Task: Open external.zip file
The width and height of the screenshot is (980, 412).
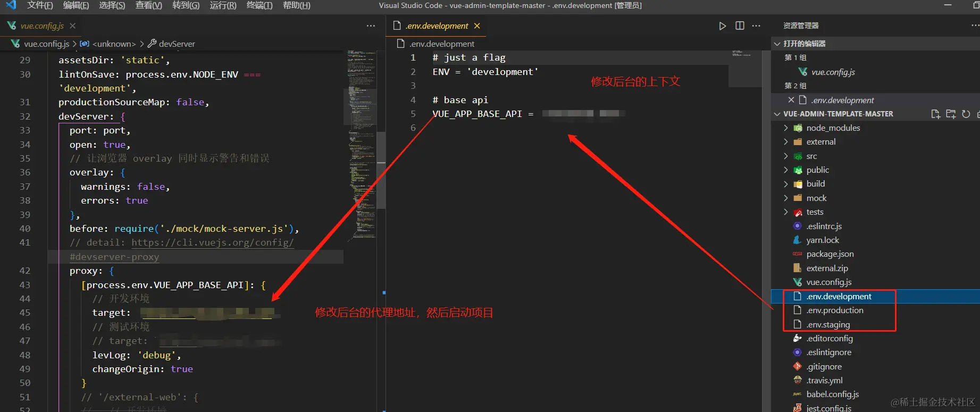Action: (x=827, y=268)
